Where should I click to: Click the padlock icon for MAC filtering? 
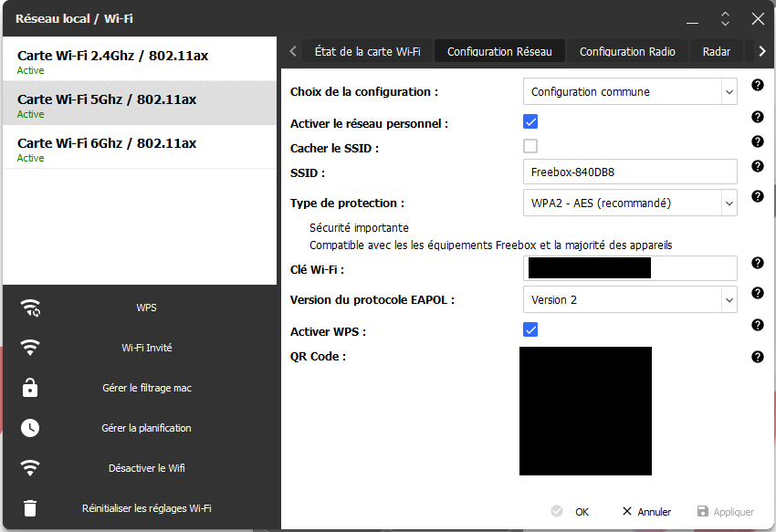[x=30, y=388]
